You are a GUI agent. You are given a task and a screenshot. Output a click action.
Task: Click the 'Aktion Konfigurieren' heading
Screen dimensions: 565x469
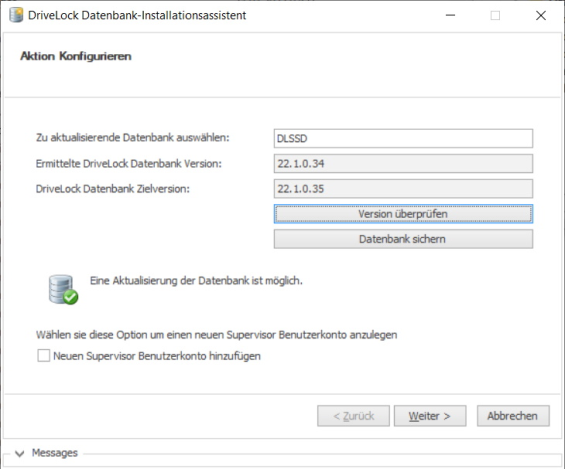click(76, 56)
